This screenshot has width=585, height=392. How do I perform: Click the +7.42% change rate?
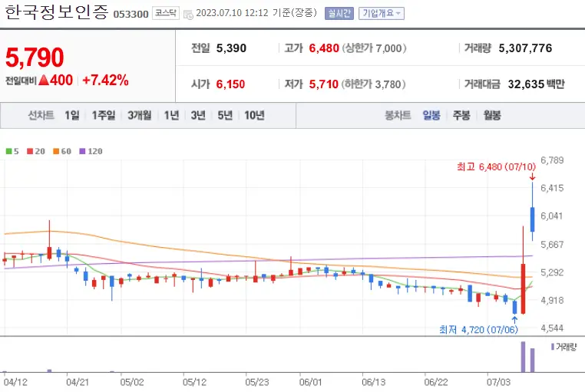pos(105,80)
